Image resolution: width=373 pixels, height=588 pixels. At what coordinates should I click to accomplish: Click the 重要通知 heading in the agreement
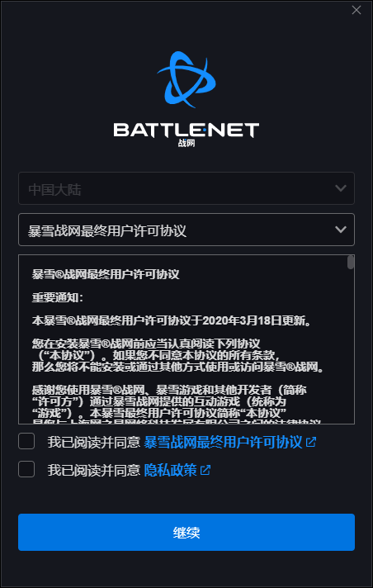[x=58, y=298]
